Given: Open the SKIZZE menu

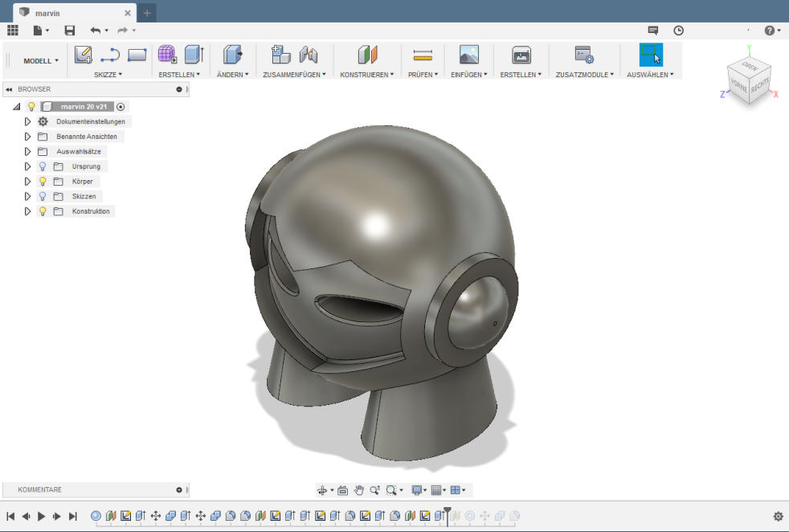Looking at the screenshot, I should coord(108,75).
